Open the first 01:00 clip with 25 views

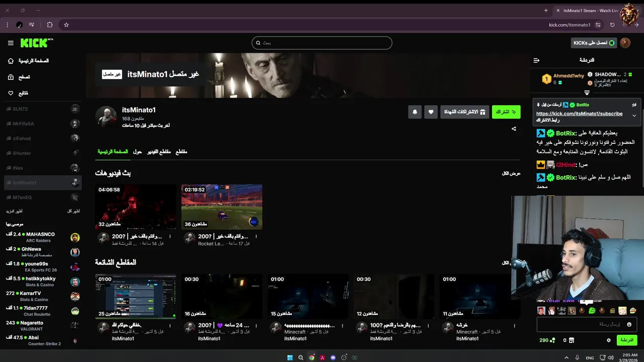pos(135,296)
